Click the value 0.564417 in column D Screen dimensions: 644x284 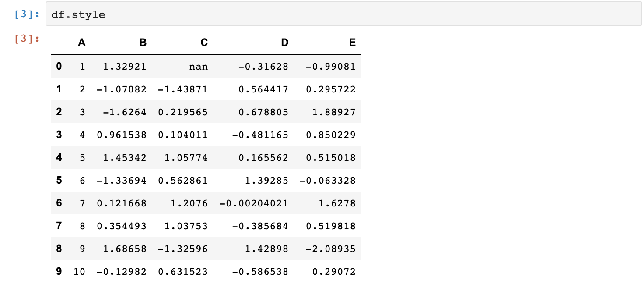(x=263, y=89)
